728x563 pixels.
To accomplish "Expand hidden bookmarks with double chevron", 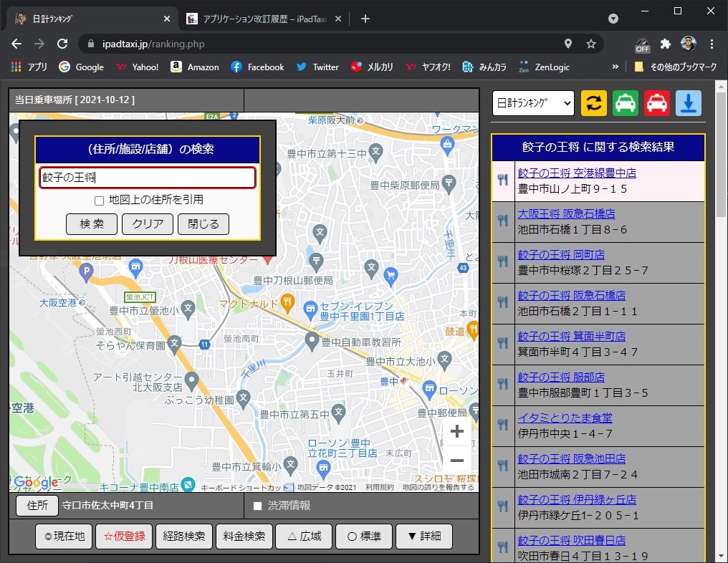I will pos(616,67).
